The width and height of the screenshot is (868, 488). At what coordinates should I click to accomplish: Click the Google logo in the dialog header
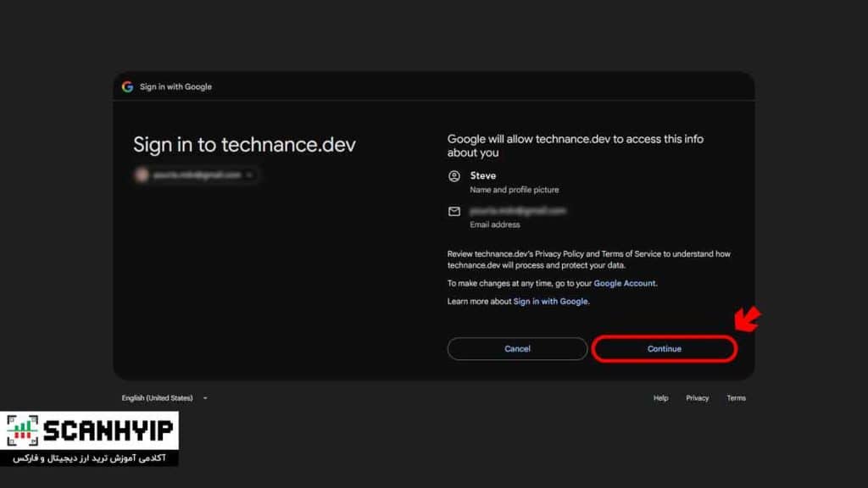(127, 87)
